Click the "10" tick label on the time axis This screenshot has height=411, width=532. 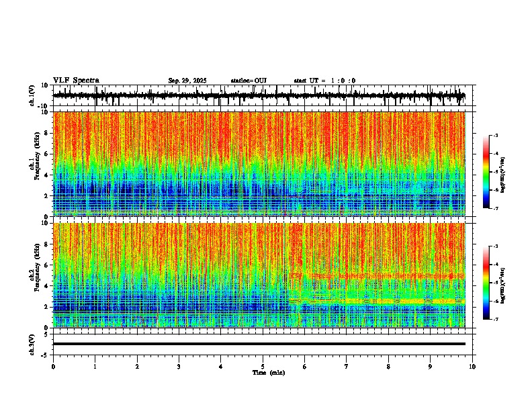(472, 367)
